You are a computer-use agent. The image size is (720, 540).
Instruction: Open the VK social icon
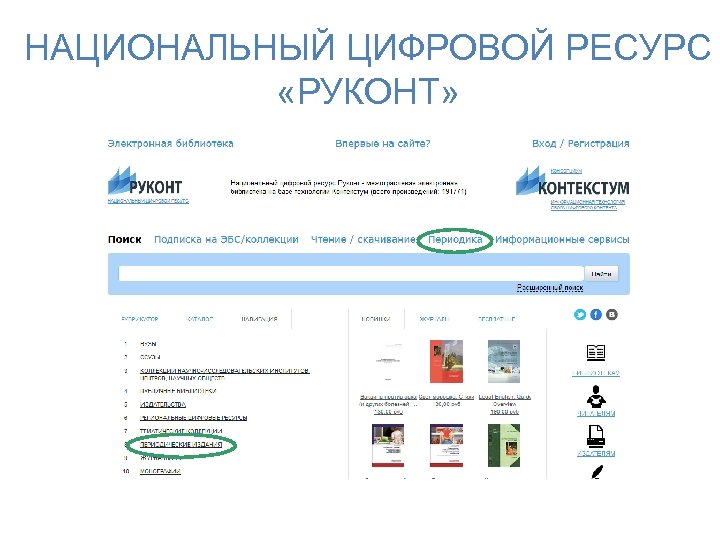[x=612, y=315]
